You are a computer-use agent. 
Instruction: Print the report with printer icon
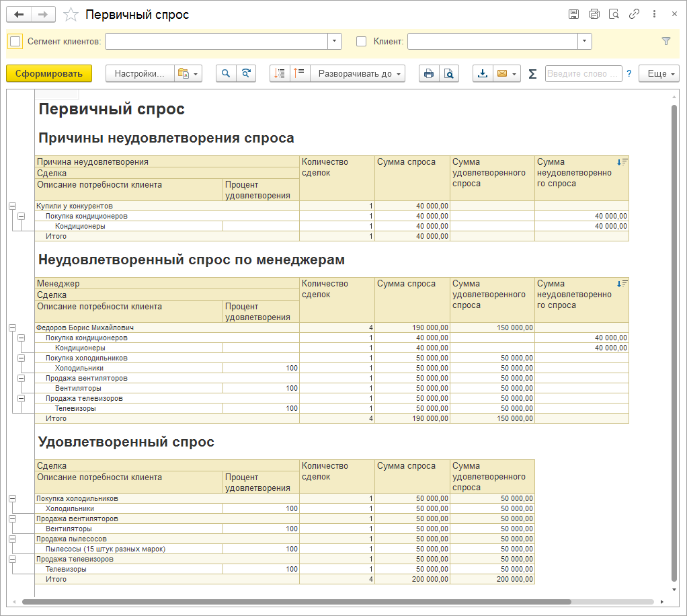click(429, 74)
